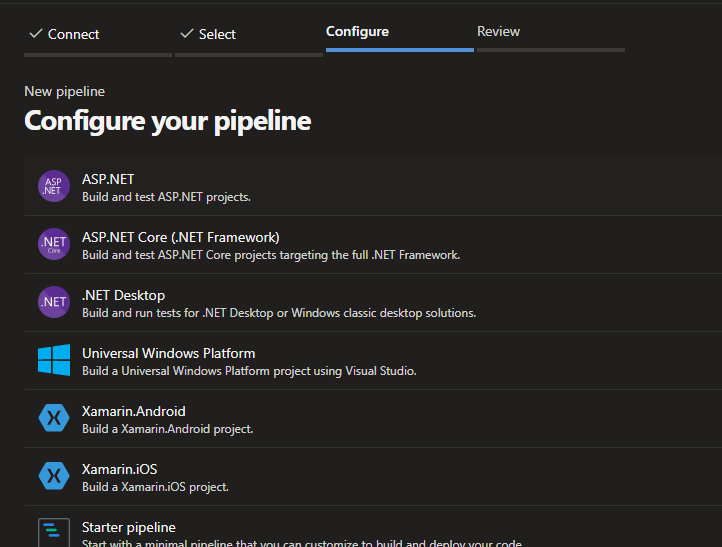722x547 pixels.
Task: Pick the Xamarin.iOS template title
Action: pos(119,469)
